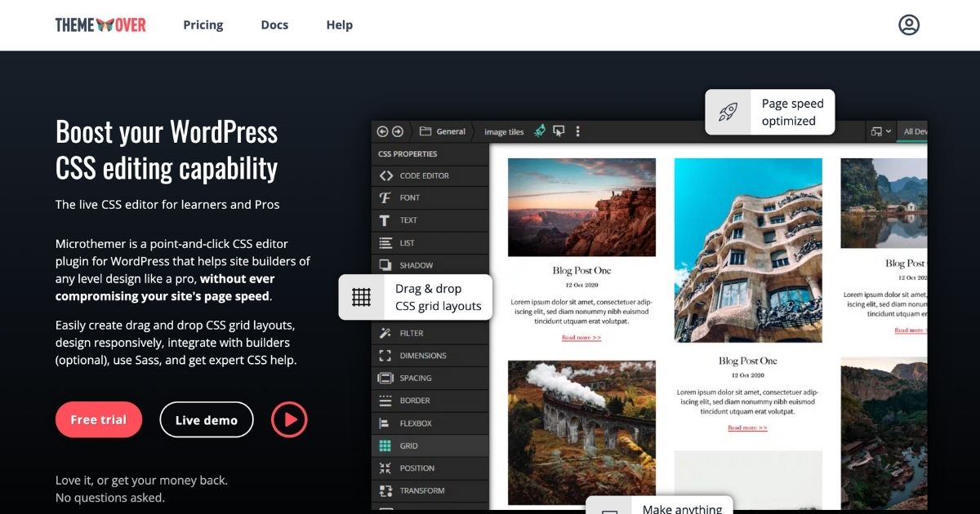Image resolution: width=980 pixels, height=514 pixels.
Task: Click Read more under first Blog Post One
Action: point(581,337)
